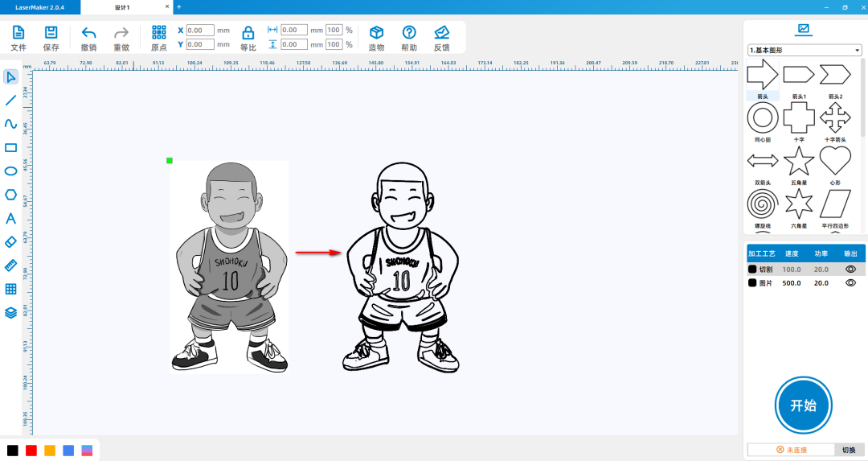
Task: Select the straight line drawing tool
Action: (x=10, y=101)
